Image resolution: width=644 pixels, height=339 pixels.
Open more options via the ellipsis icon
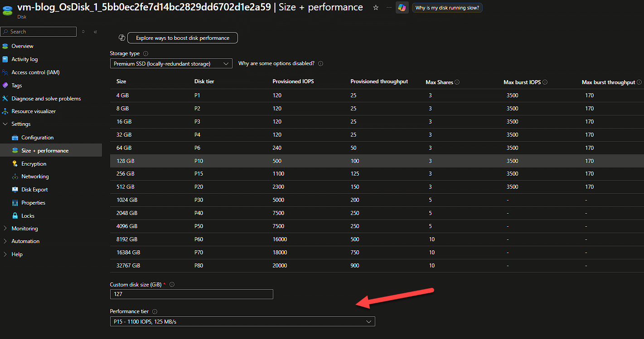(388, 7)
